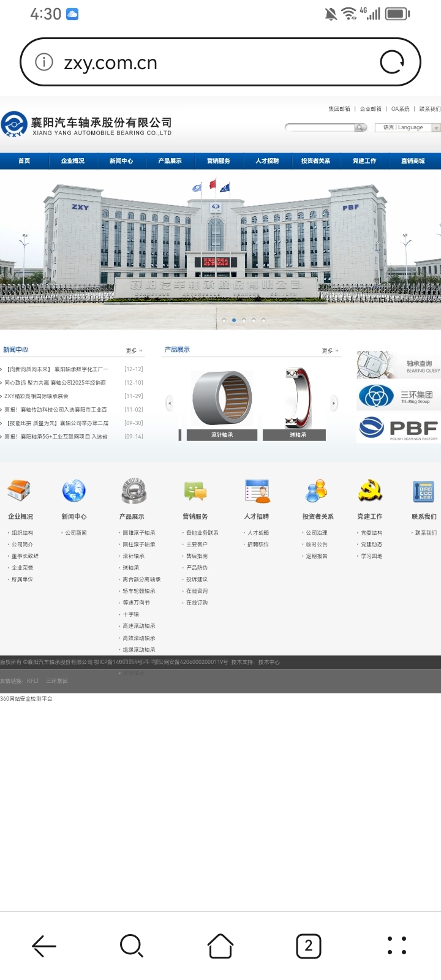Click the 企业概况 house icon
The height and width of the screenshot is (980, 441).
[19, 491]
